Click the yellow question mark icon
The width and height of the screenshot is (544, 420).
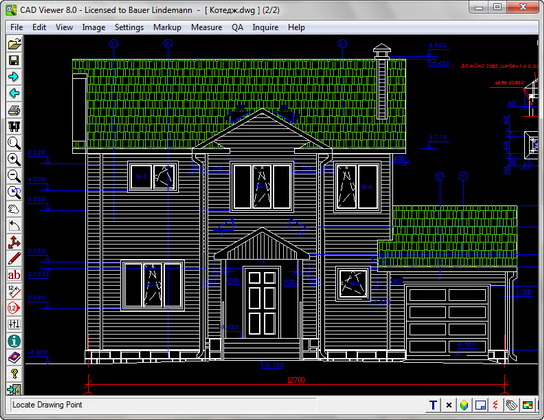(x=14, y=374)
